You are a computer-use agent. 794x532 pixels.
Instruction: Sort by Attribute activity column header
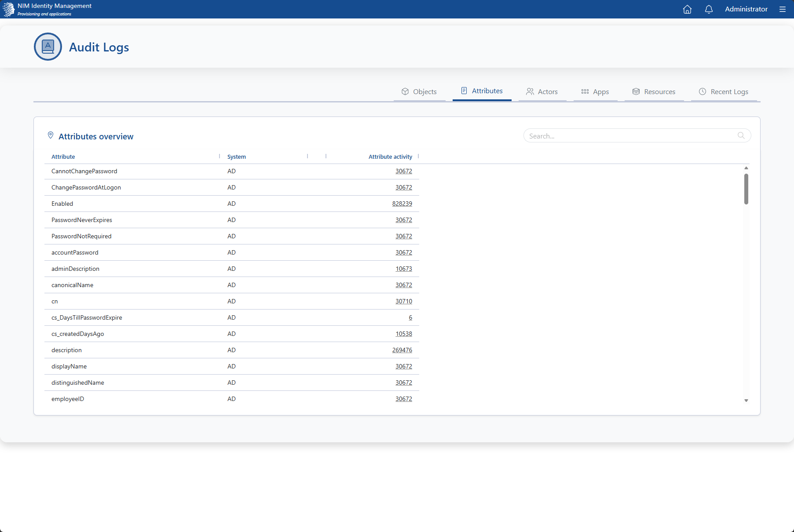tap(390, 157)
